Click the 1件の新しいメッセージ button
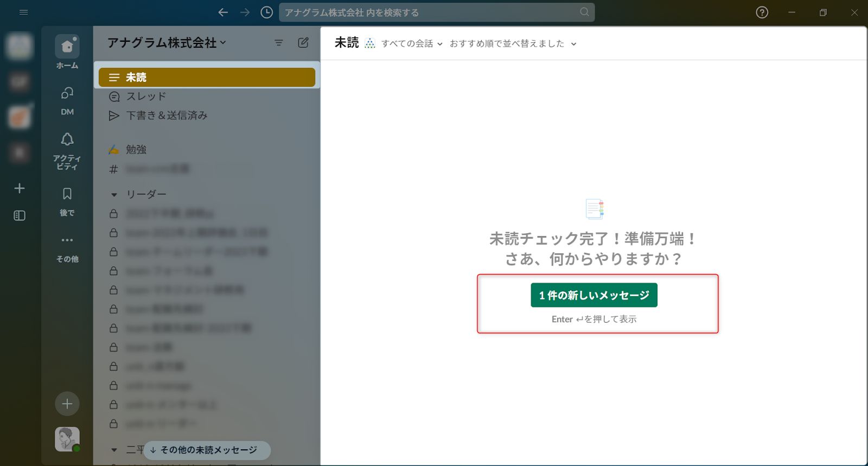This screenshot has width=868, height=466. (x=594, y=295)
